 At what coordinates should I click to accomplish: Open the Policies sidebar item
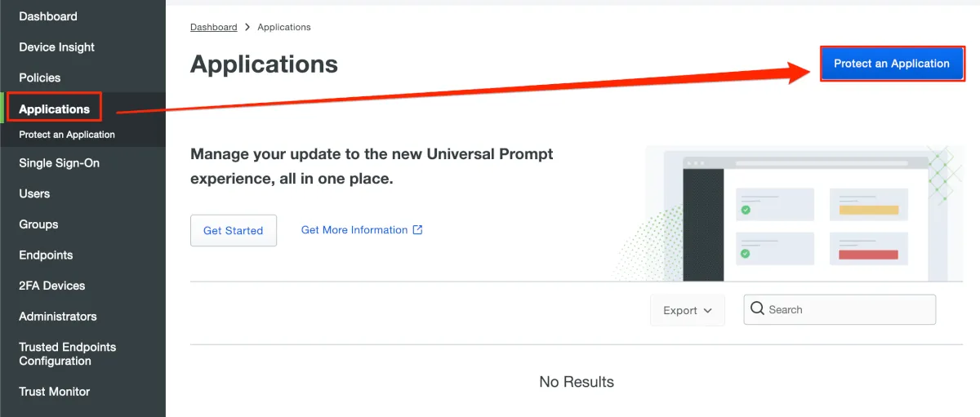tap(40, 78)
